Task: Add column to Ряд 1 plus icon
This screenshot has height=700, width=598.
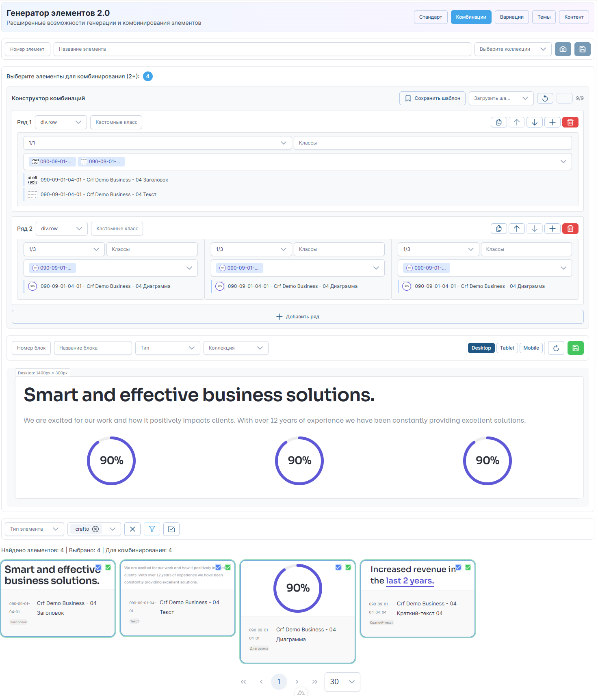Action: tap(552, 122)
